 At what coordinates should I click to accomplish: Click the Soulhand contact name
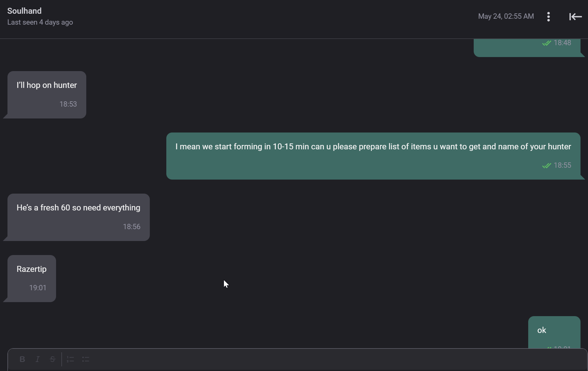coord(24,11)
